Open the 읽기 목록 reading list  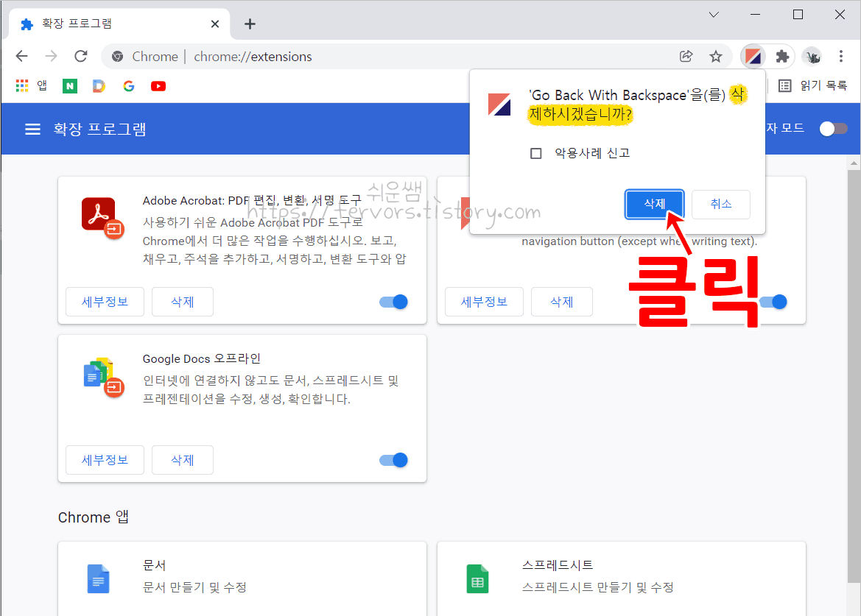tap(812, 85)
